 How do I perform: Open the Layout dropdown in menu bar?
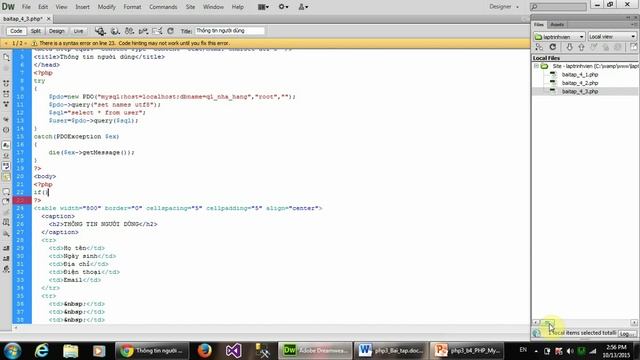coord(263,7)
